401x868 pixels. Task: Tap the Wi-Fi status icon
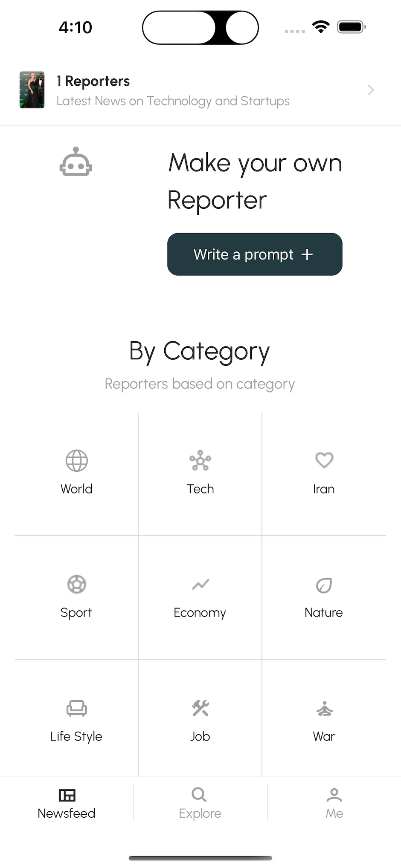click(x=320, y=27)
